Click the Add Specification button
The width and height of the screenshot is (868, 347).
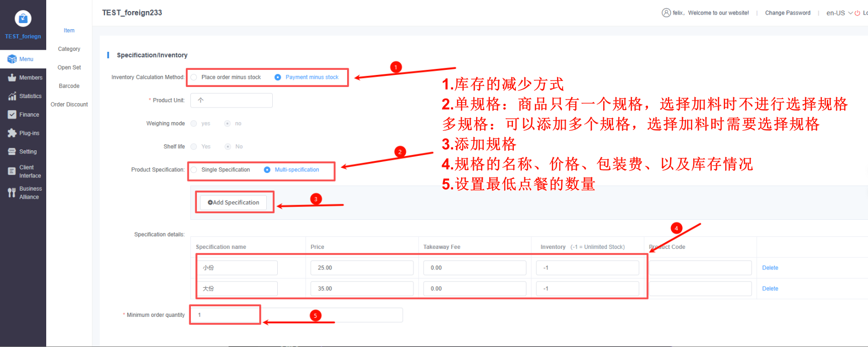pyautogui.click(x=234, y=203)
